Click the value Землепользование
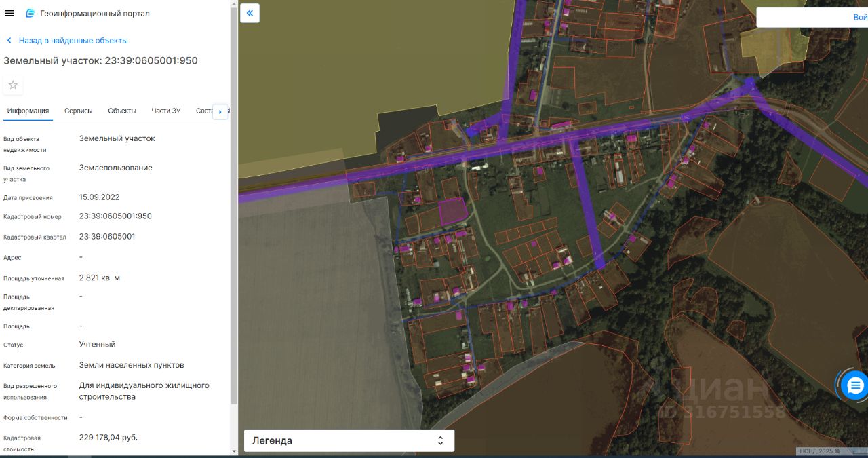 point(116,168)
